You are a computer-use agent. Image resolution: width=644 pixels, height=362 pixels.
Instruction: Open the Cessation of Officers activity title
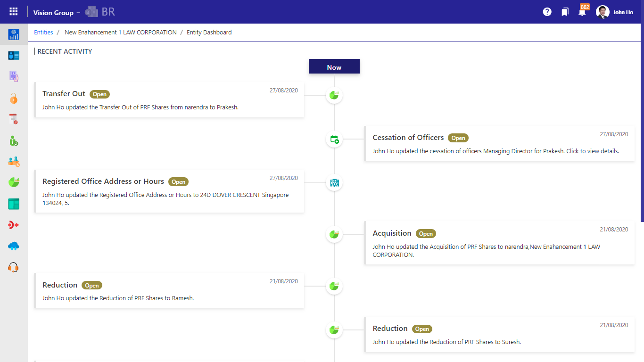pos(408,138)
